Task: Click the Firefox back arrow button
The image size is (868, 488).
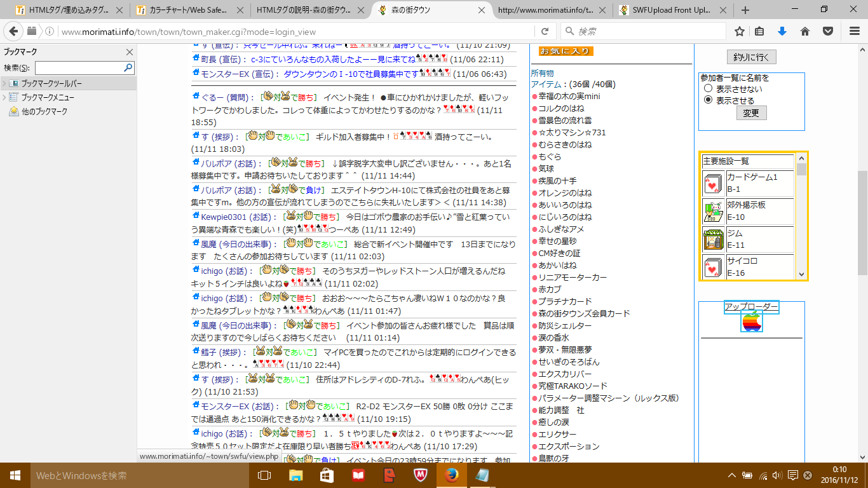Action: pos(15,31)
